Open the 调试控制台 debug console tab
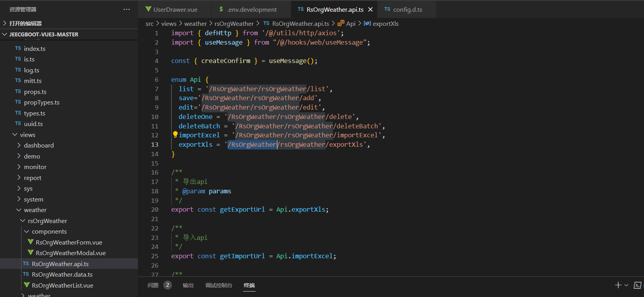 coord(219,285)
